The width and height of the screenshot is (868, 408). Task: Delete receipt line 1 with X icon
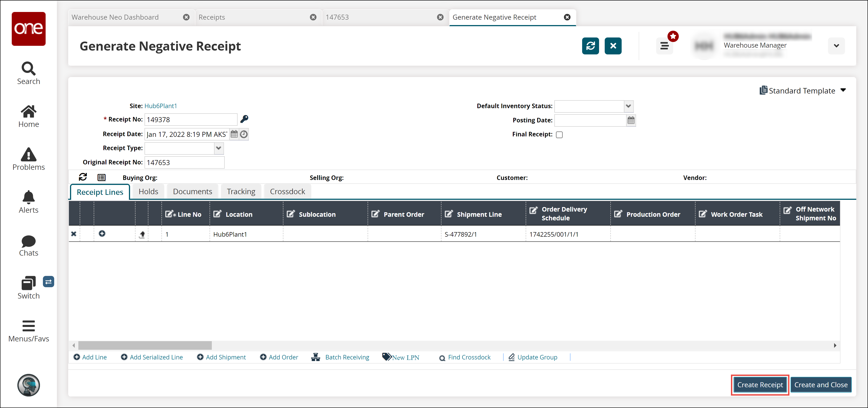(74, 234)
